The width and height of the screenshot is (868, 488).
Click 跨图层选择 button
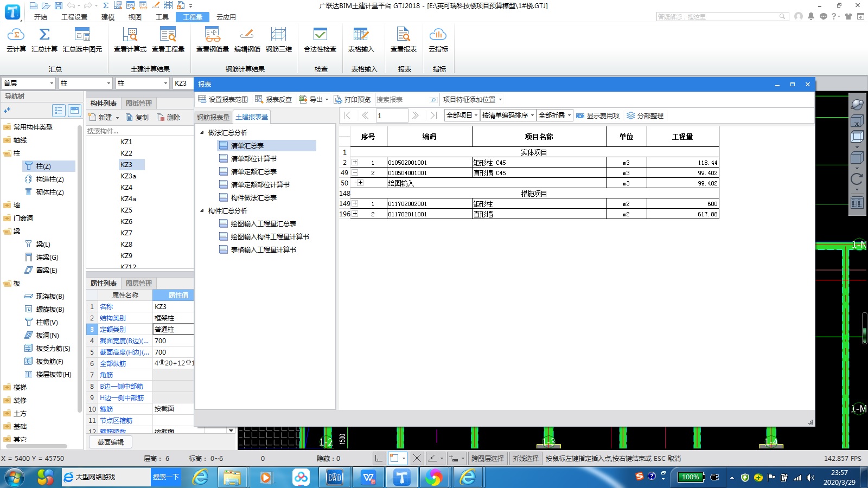coord(487,458)
